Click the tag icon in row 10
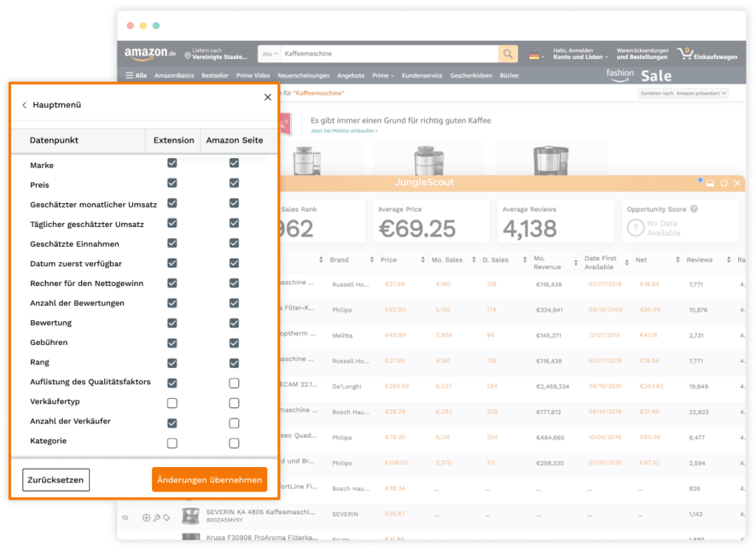This screenshot has height=549, width=756. (167, 518)
